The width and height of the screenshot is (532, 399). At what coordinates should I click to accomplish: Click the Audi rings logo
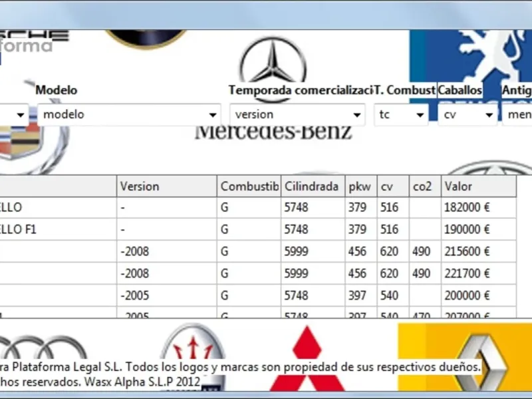[43, 348]
